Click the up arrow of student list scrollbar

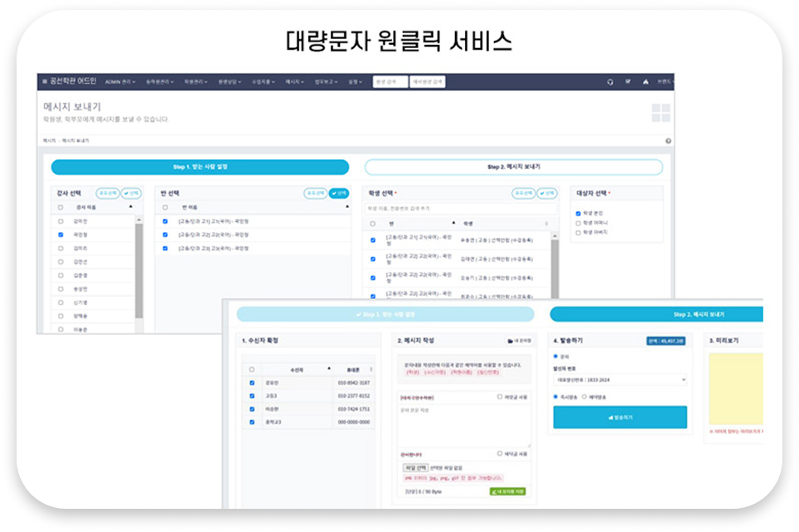coord(555,236)
